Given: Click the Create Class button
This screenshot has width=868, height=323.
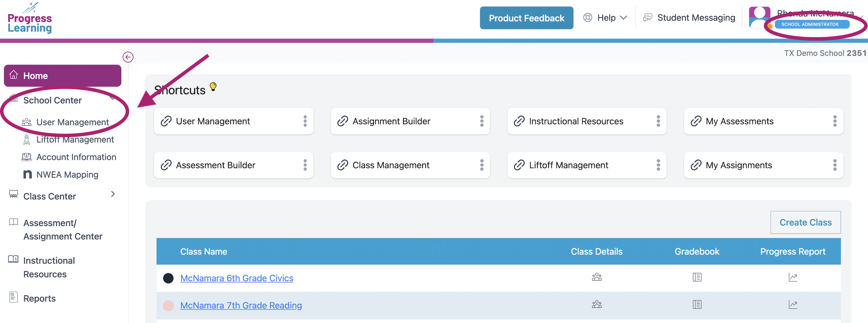Looking at the screenshot, I should click(x=806, y=222).
